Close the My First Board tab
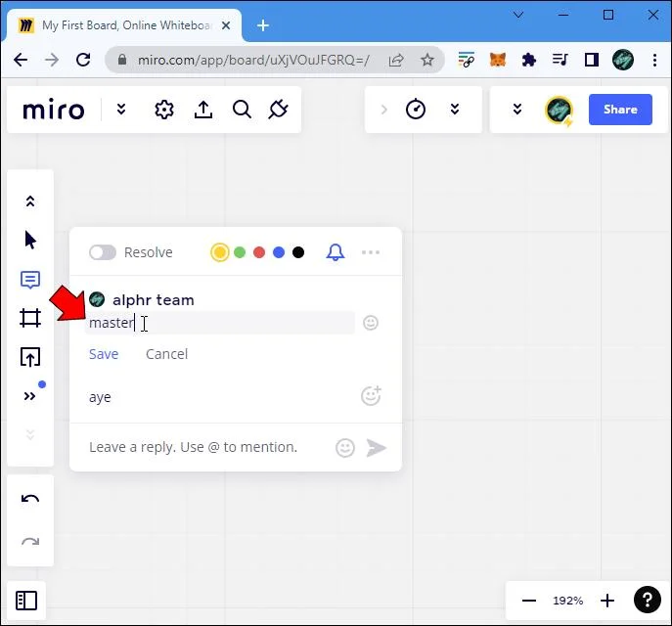Image resolution: width=672 pixels, height=626 pixels. pyautogui.click(x=226, y=25)
